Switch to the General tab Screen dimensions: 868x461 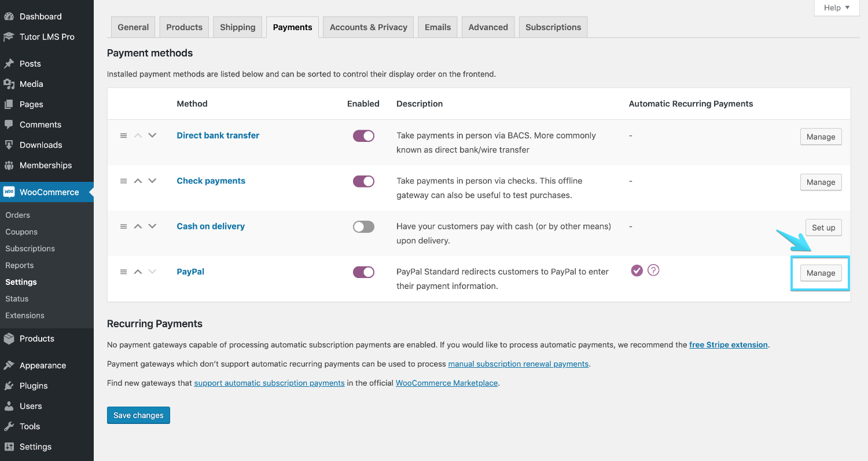[133, 27]
